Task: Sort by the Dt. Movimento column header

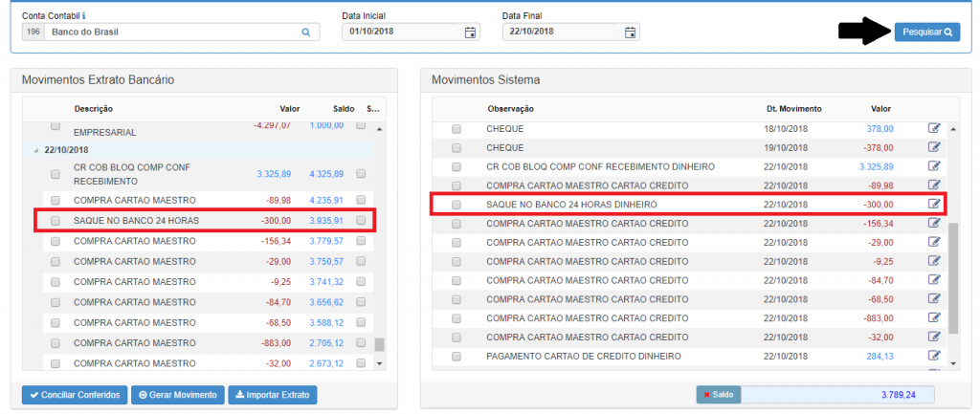Action: tap(793, 109)
